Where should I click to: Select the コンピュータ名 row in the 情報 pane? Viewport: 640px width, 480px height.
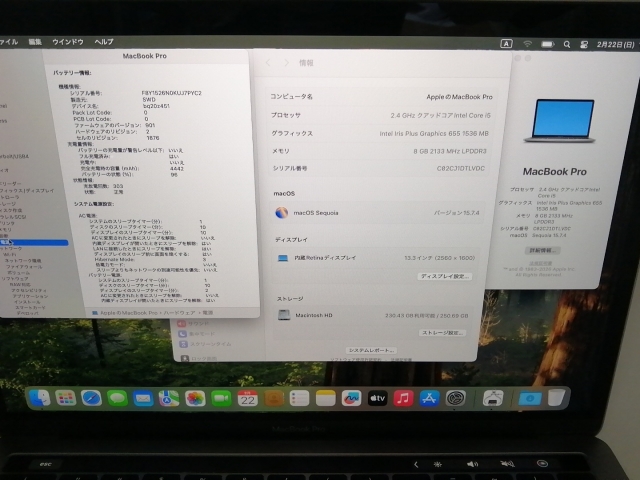pyautogui.click(x=382, y=97)
